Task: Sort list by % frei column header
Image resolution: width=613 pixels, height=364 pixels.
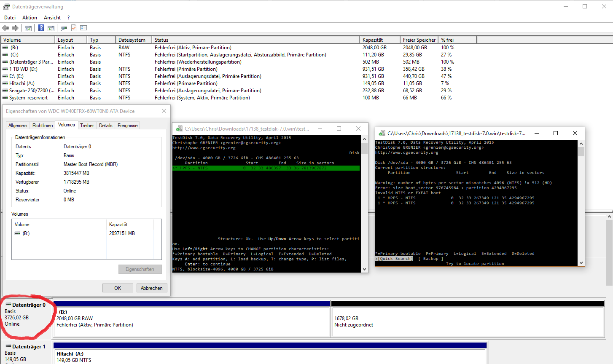Action: click(x=457, y=40)
